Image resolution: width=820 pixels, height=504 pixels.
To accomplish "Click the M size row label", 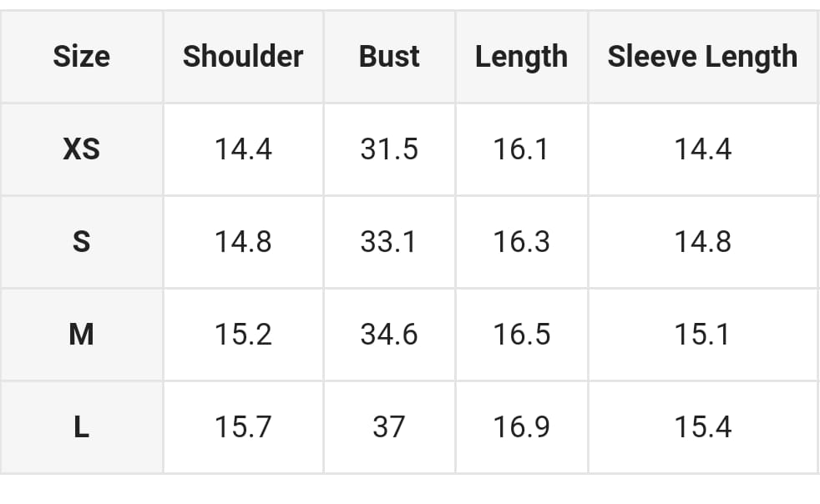I will pos(81,335).
